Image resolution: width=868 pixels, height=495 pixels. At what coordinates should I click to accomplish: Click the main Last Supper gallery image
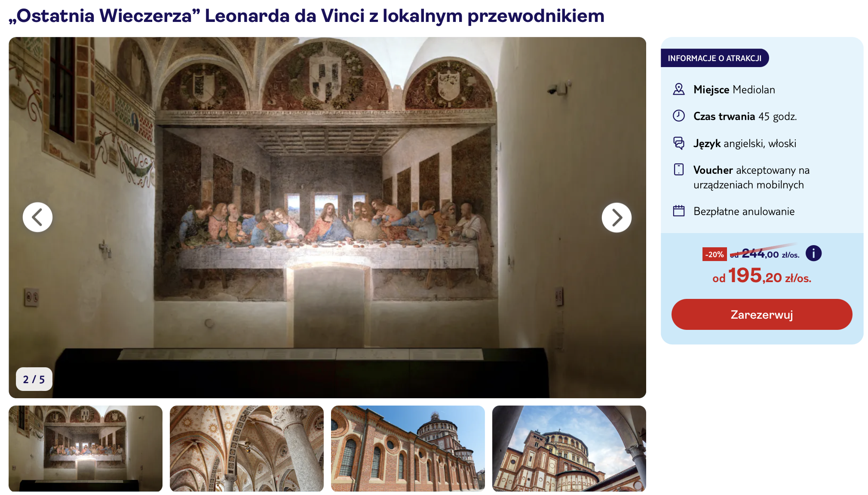(x=327, y=217)
